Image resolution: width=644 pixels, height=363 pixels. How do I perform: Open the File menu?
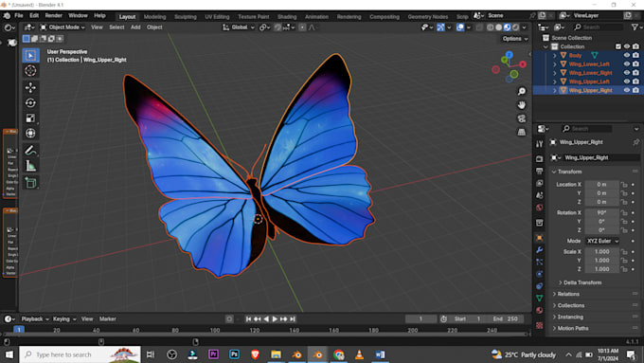(x=19, y=15)
